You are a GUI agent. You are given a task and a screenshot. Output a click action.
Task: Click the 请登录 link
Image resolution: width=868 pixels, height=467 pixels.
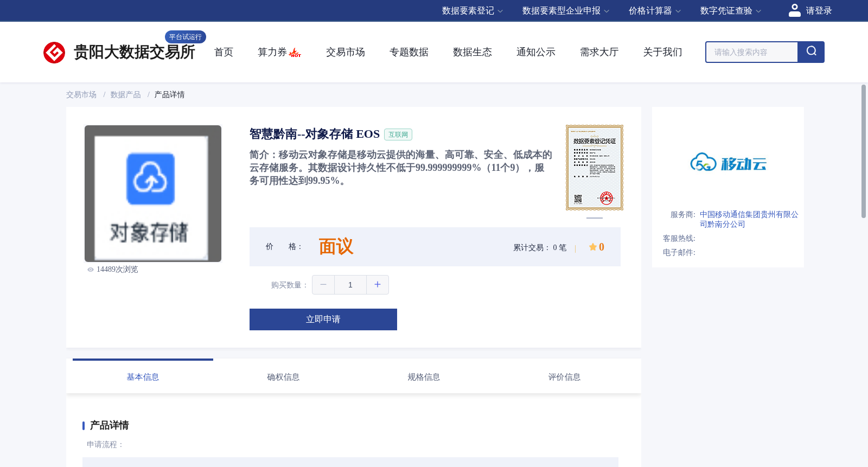(x=819, y=11)
